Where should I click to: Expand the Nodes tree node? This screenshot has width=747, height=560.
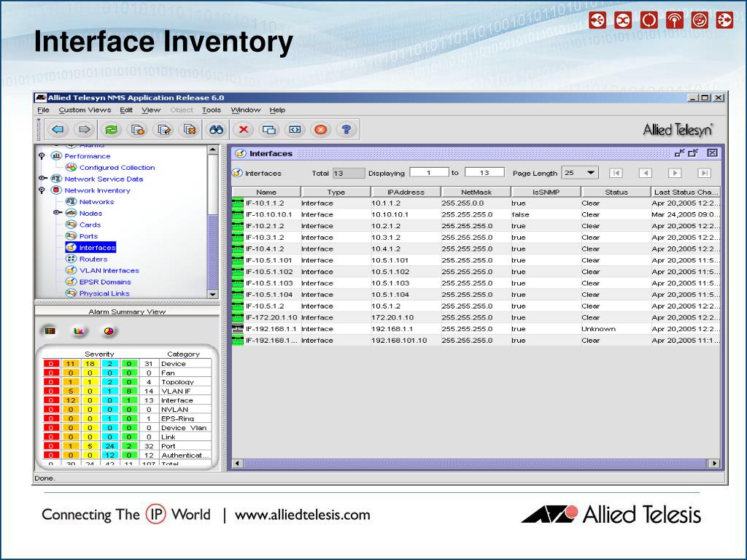(58, 213)
